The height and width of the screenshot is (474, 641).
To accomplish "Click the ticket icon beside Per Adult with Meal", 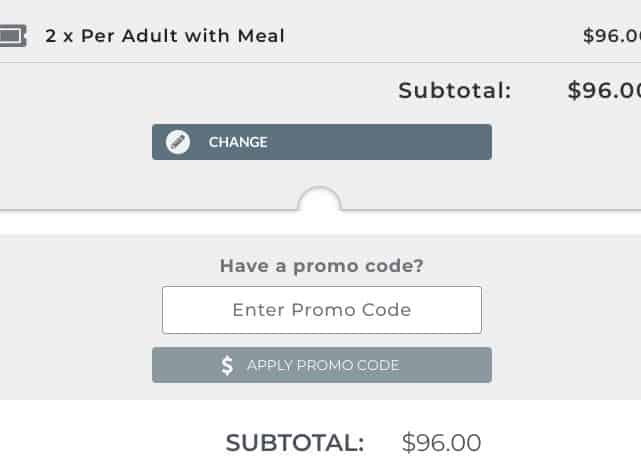I will [13, 36].
